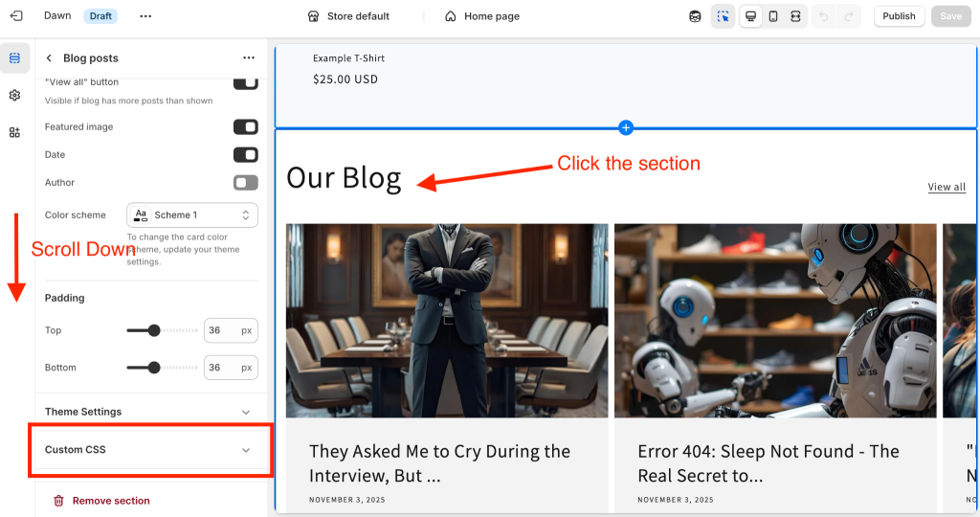Enable the Author toggle
The width and height of the screenshot is (980, 517).
point(246,183)
